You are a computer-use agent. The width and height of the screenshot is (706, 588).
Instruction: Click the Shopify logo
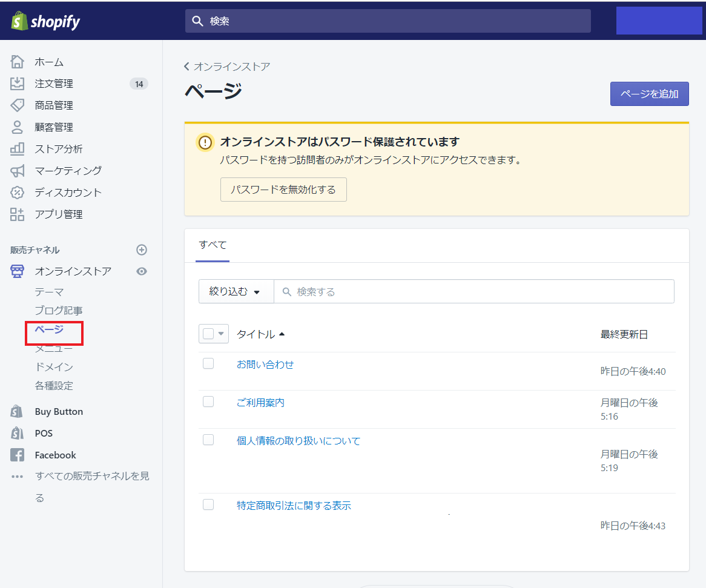tap(45, 21)
